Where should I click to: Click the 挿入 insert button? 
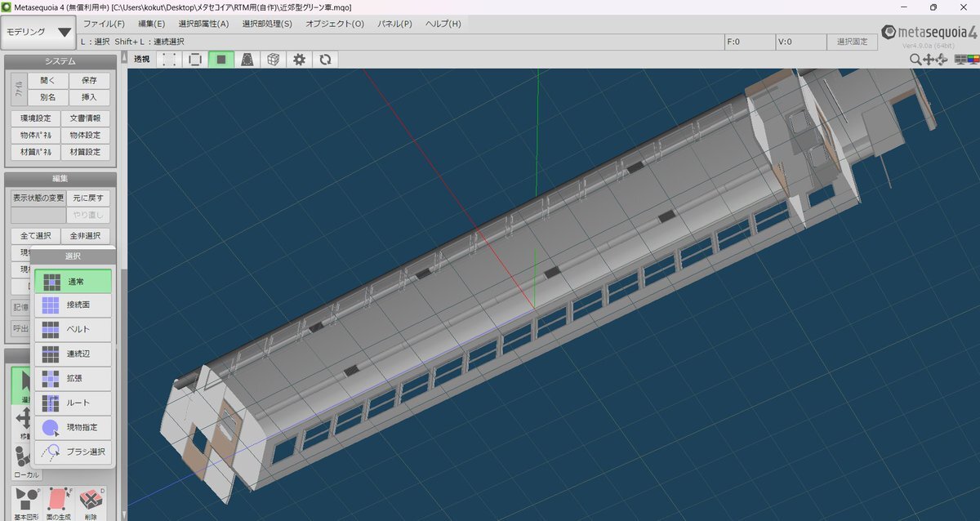(x=89, y=98)
